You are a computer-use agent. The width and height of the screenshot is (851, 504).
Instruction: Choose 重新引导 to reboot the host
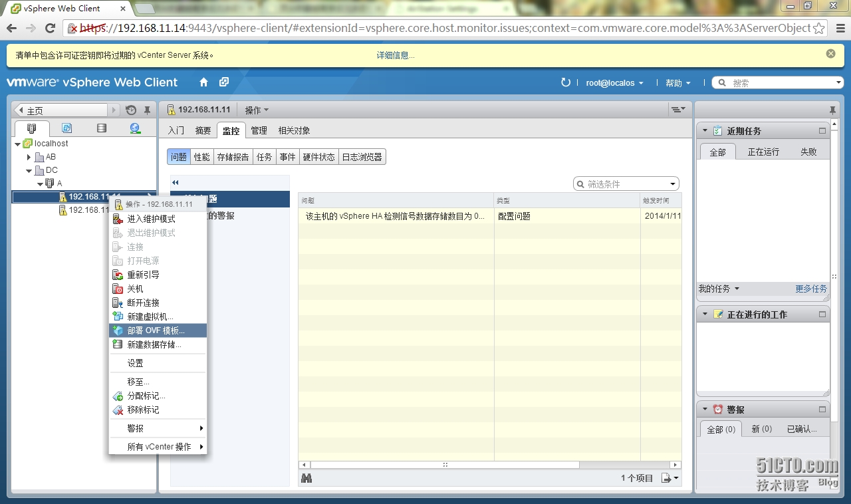158,275
